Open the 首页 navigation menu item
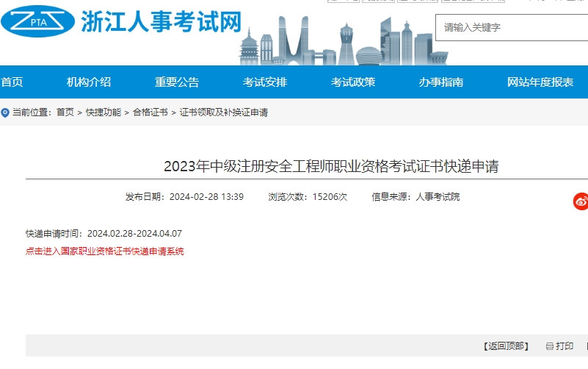Image resolution: width=588 pixels, height=369 pixels. pyautogui.click(x=12, y=82)
